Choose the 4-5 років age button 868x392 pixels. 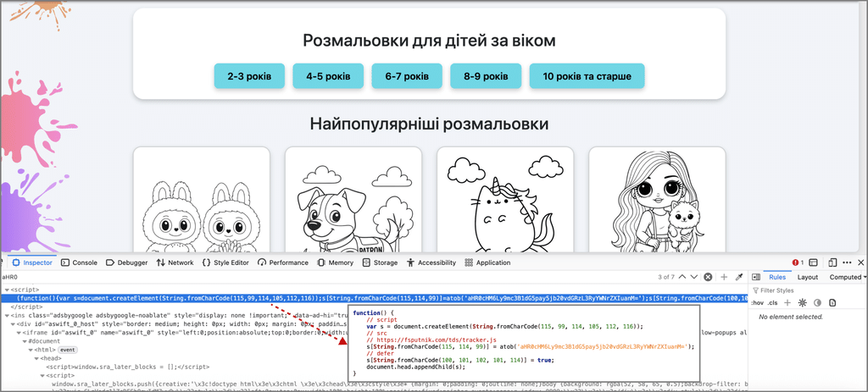click(x=328, y=76)
